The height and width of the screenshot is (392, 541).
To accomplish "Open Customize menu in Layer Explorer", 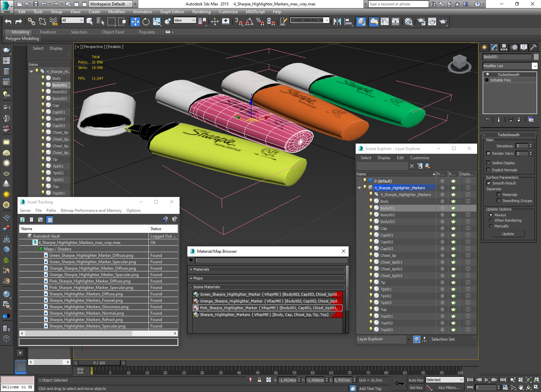I will pyautogui.click(x=420, y=158).
